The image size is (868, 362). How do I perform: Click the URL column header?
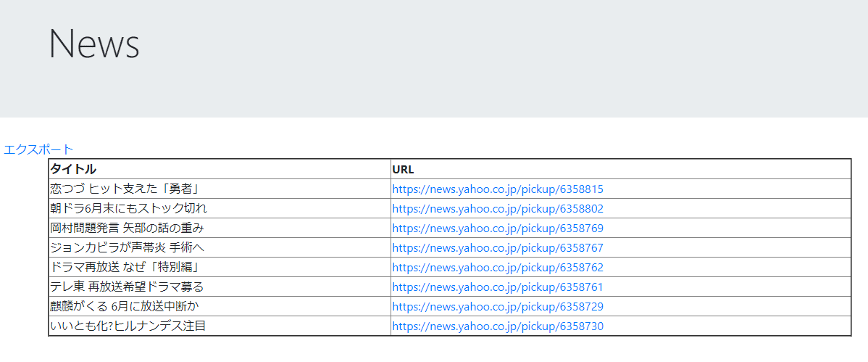403,169
